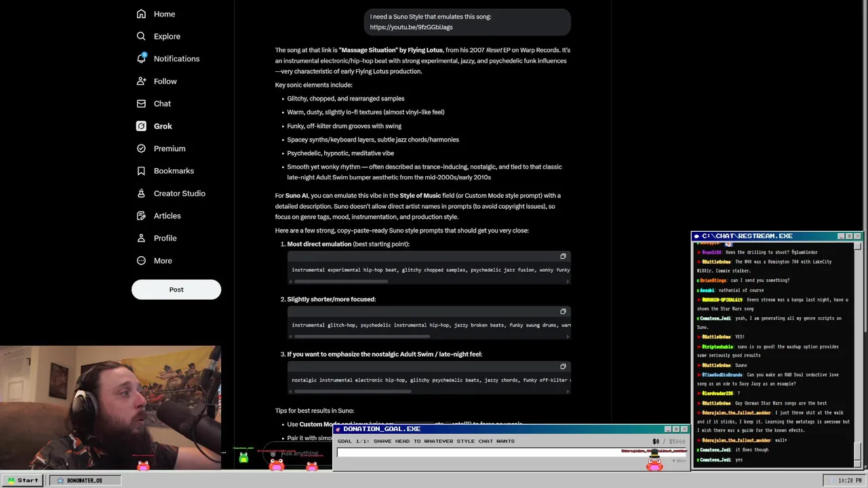
Task: Click the Creator Studio icon
Action: click(x=141, y=192)
